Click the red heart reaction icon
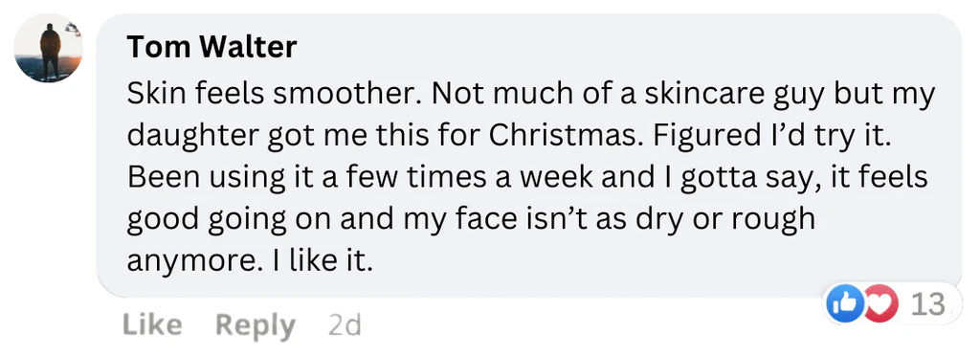 [880, 303]
